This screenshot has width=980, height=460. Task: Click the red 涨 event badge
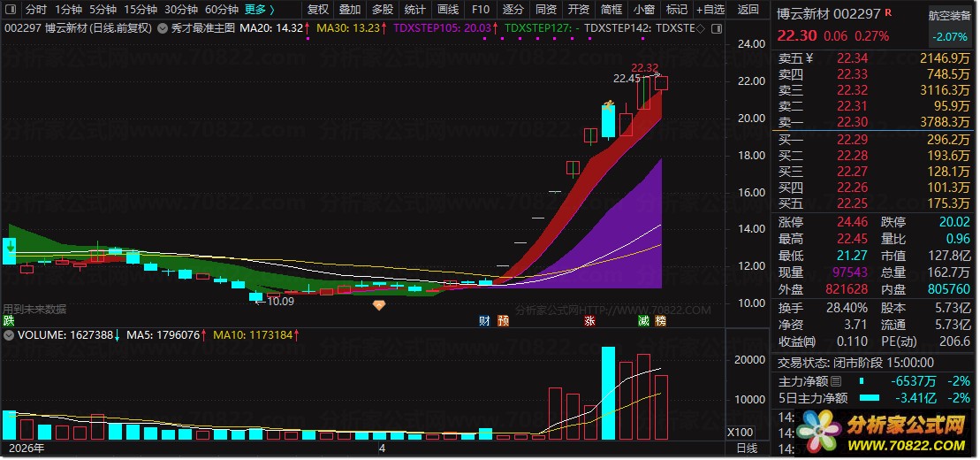tap(590, 321)
